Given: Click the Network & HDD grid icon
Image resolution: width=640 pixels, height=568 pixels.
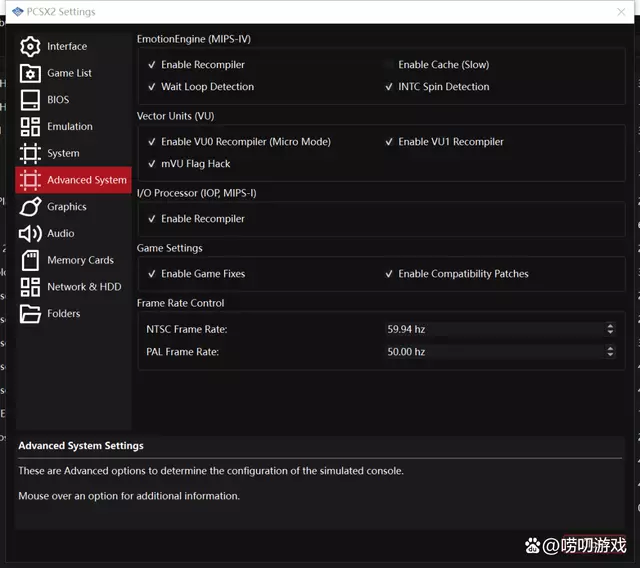Looking at the screenshot, I should coord(30,287).
